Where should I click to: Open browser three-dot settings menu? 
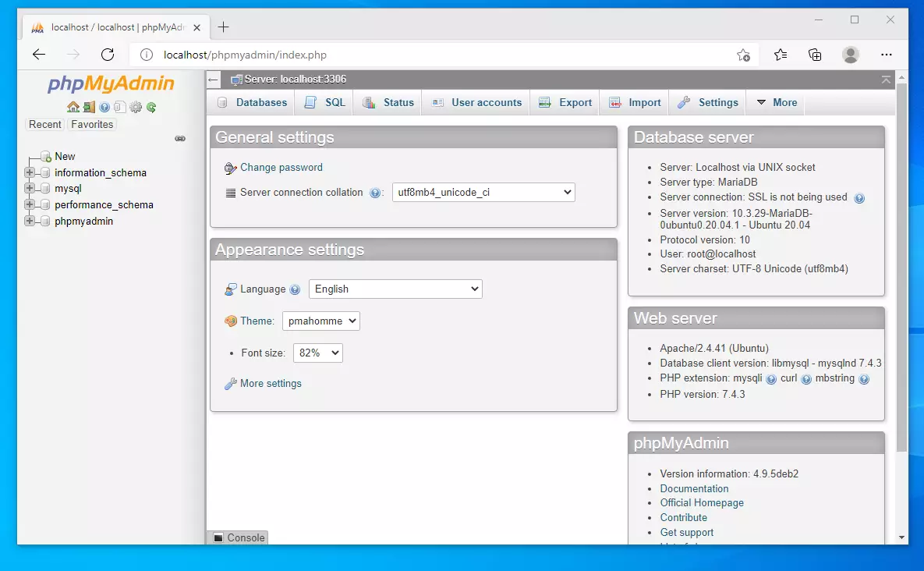[887, 55]
